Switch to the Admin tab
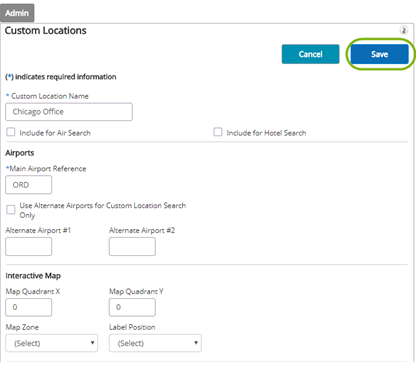 point(17,13)
